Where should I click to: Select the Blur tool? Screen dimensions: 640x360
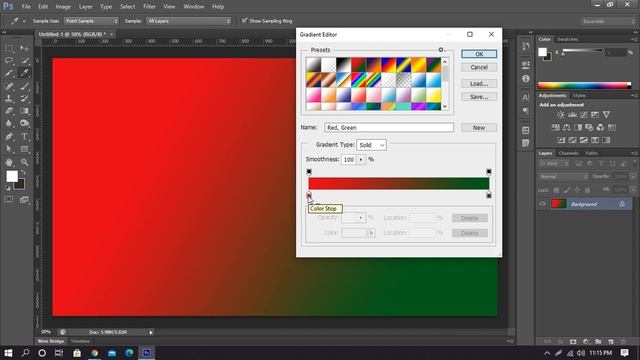point(9,123)
